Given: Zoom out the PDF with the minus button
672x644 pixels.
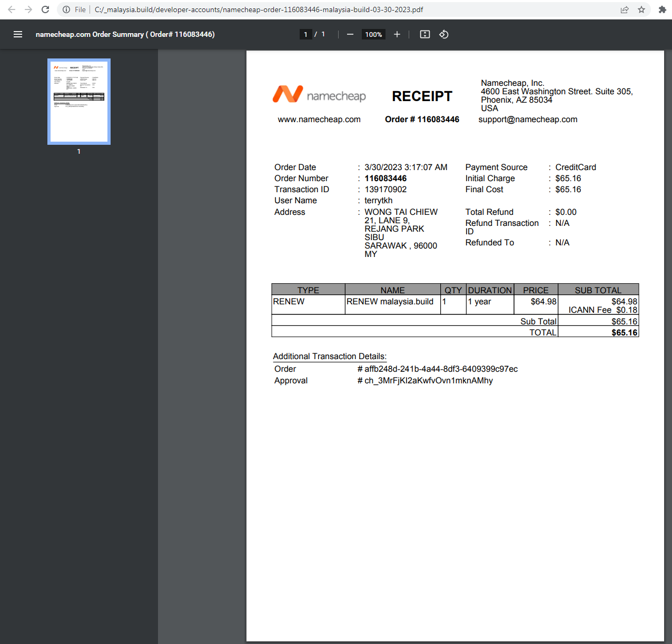Looking at the screenshot, I should point(350,34).
